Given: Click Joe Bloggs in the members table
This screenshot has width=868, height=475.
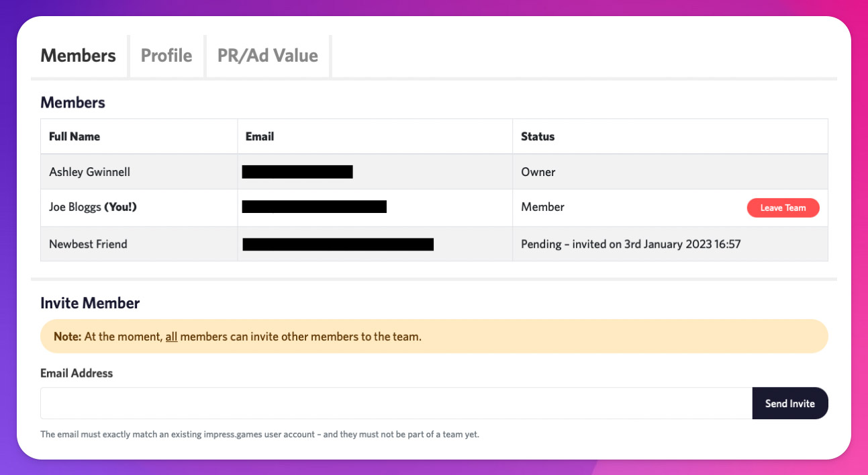Looking at the screenshot, I should pos(75,208).
